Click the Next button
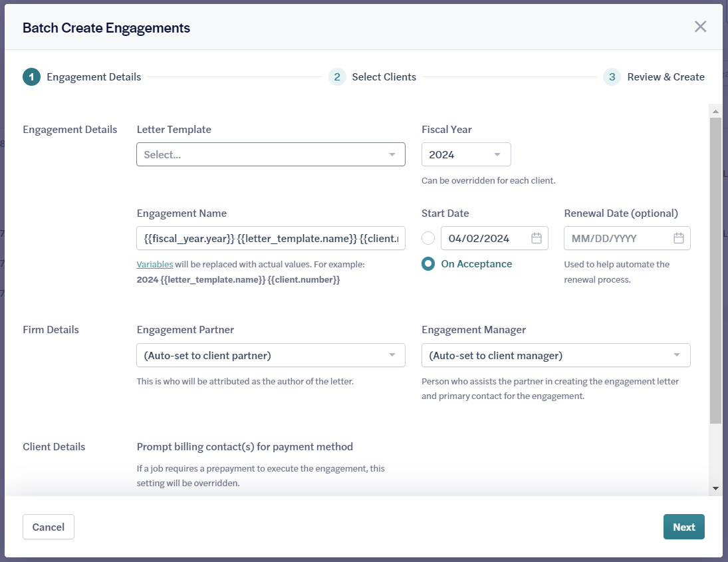This screenshot has width=728, height=562. pos(684,527)
